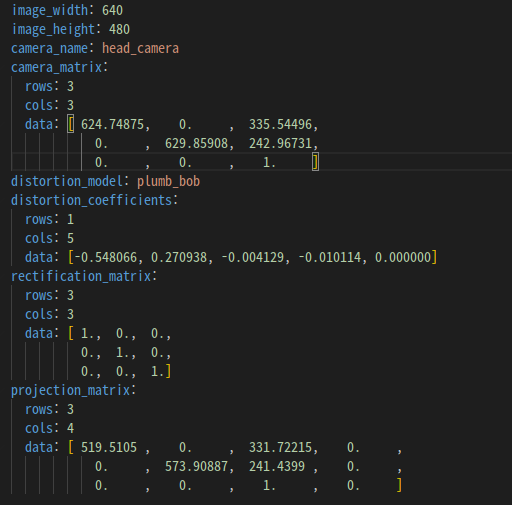Viewport: 512px width, 505px height.
Task: Click closing bracket of projection_matrix data
Action: point(399,485)
